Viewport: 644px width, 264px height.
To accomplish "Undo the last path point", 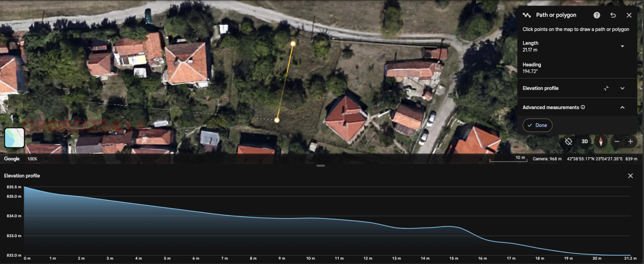I will pos(613,15).
